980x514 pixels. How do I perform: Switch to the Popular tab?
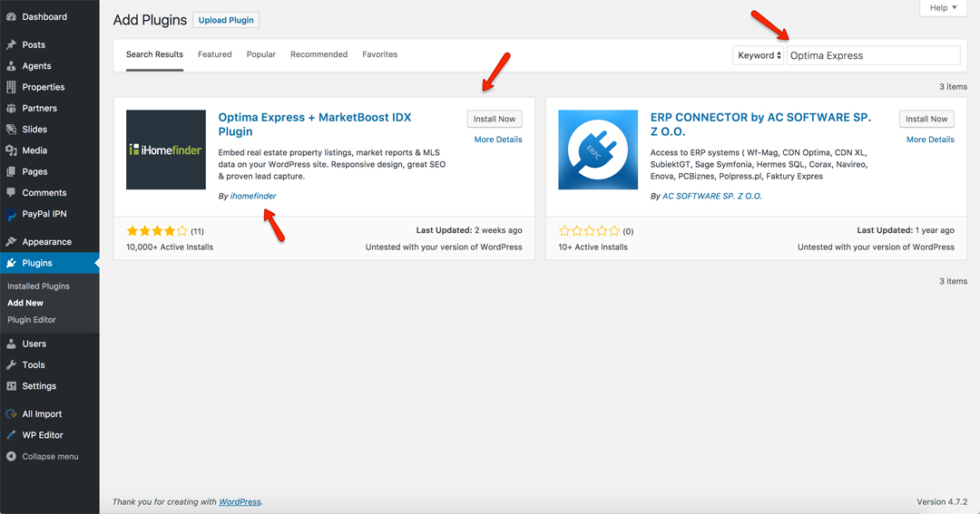(x=261, y=54)
